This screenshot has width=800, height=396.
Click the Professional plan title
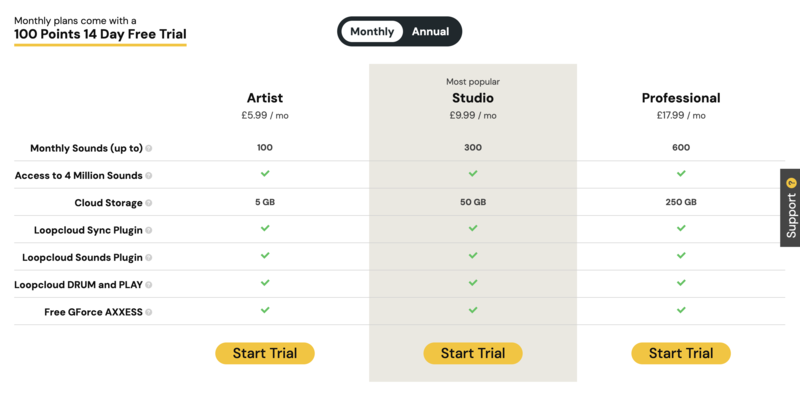[681, 97]
